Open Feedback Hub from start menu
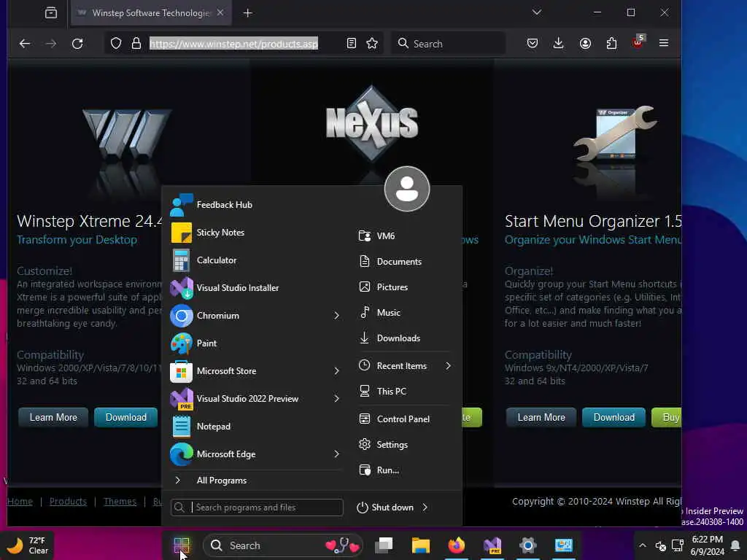The height and width of the screenshot is (560, 747). (256, 205)
